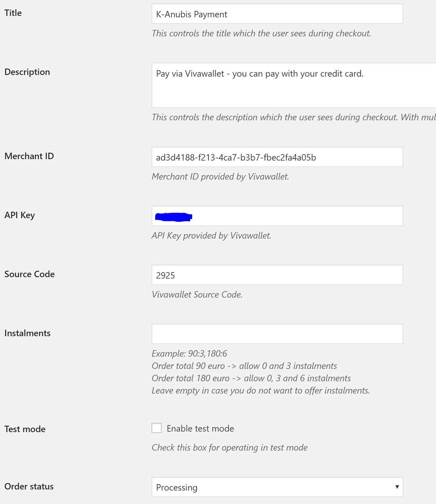
Task: Click the blue redacted API Key value
Action: click(173, 216)
